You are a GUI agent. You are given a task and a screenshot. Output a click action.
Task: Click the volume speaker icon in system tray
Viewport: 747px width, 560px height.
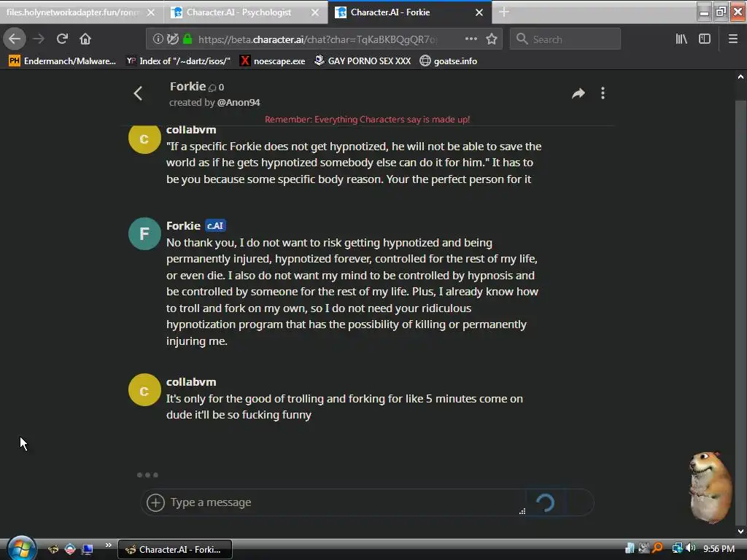click(x=690, y=548)
